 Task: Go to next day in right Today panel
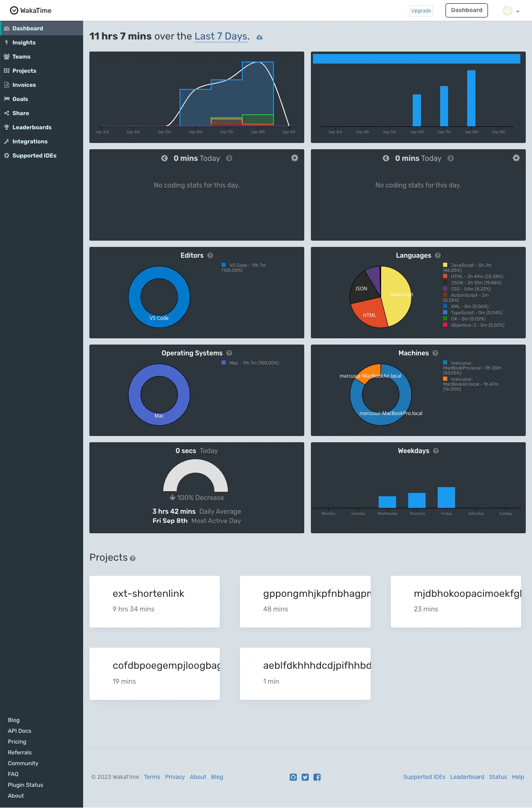[451, 158]
